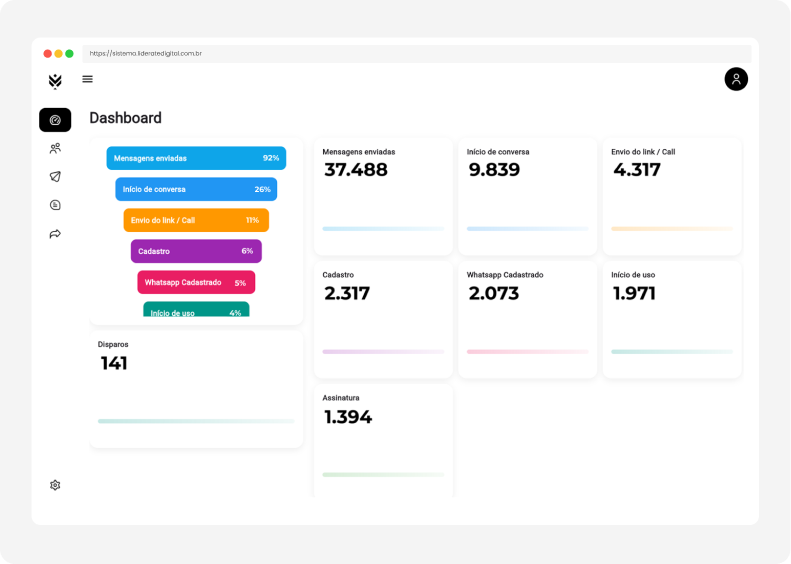Click progress bar under Início de uso 1.971

coord(671,352)
